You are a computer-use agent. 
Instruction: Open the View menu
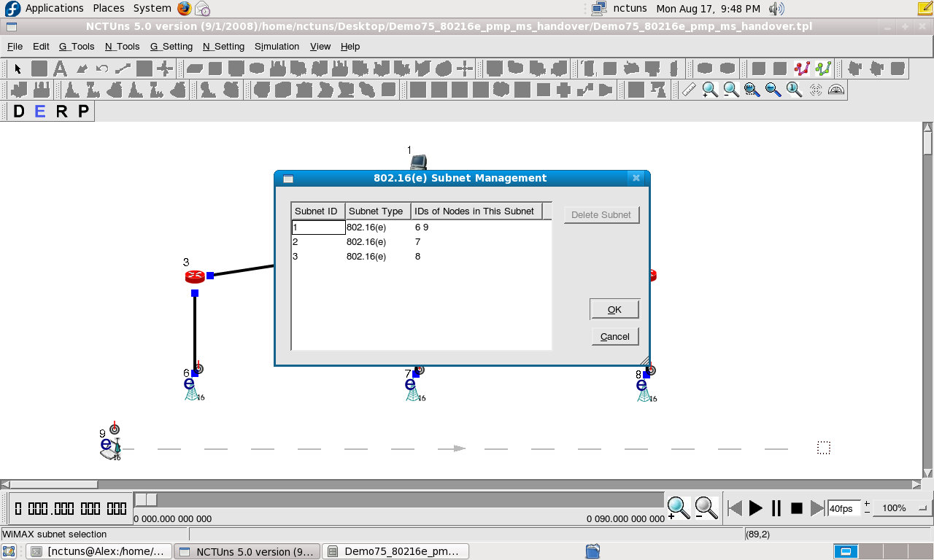tap(320, 46)
